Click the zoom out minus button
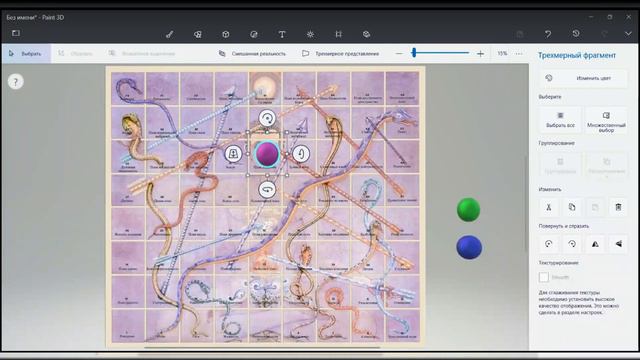Image resolution: width=640 pixels, height=360 pixels. coord(399,53)
